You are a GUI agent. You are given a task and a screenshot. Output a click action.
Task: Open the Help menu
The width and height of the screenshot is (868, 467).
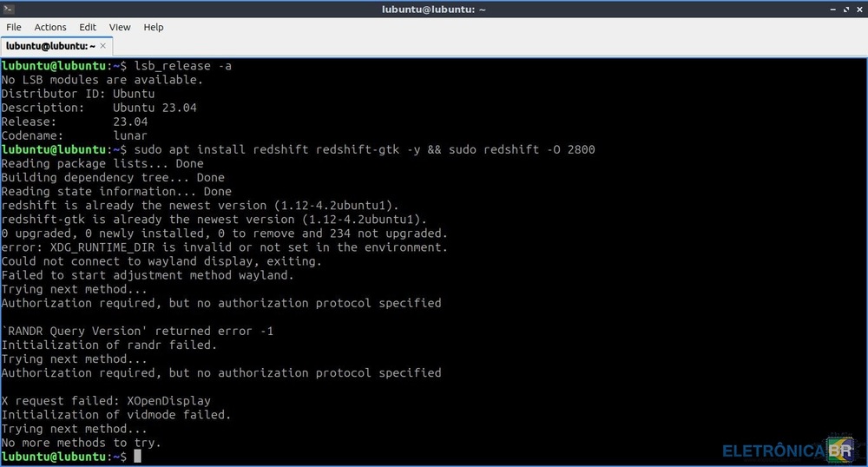(154, 27)
